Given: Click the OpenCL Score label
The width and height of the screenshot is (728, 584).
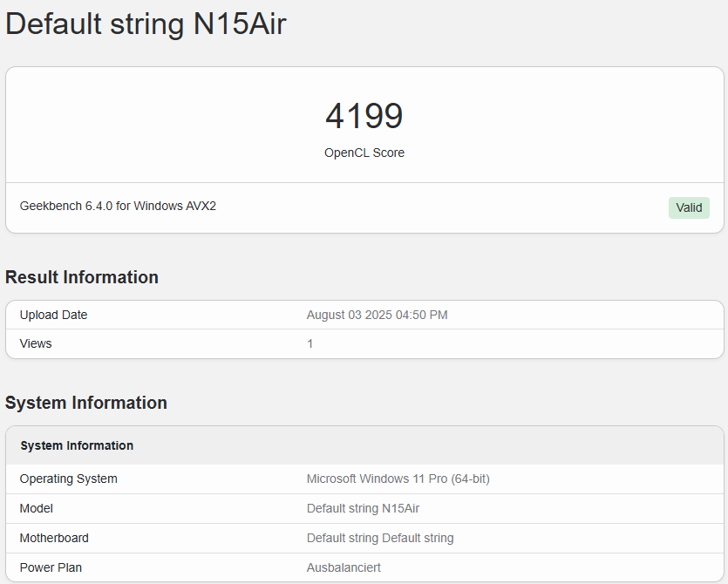Looking at the screenshot, I should [364, 153].
